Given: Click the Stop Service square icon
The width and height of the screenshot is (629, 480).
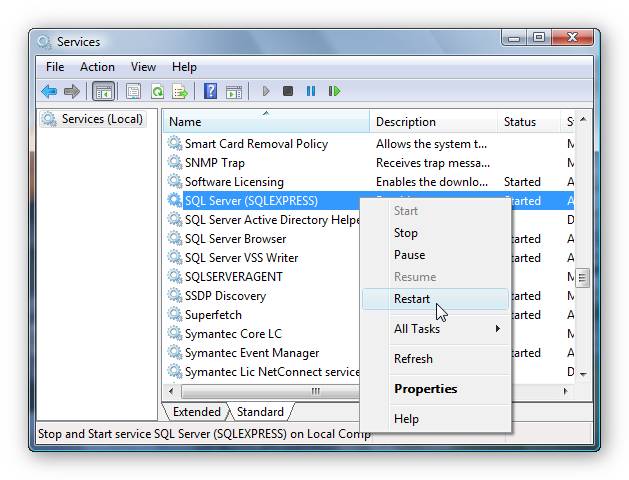Looking at the screenshot, I should pyautogui.click(x=288, y=91).
